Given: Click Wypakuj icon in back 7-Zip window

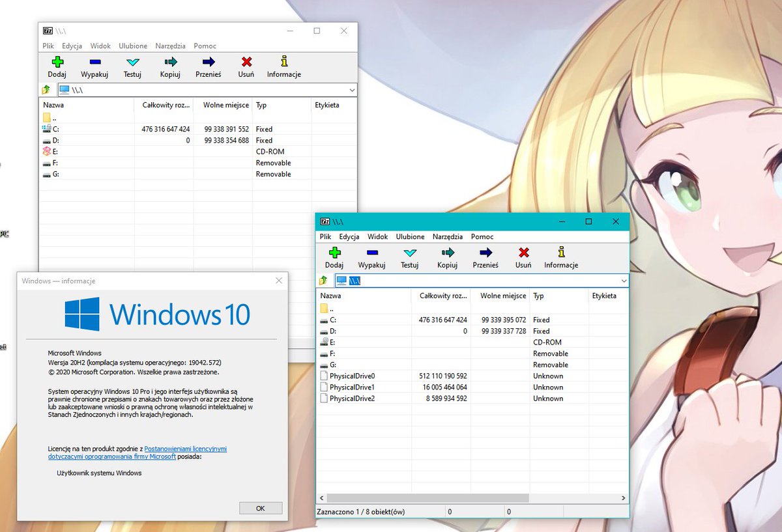Looking at the screenshot, I should pos(94,62).
